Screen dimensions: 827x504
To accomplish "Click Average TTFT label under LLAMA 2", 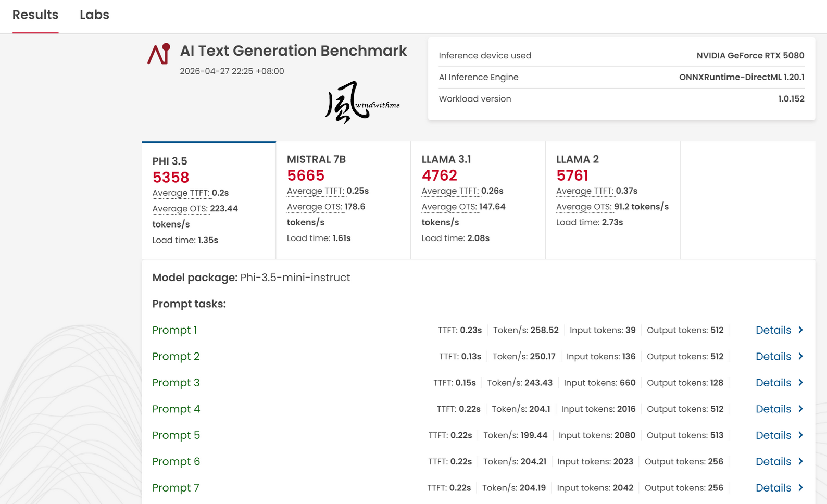I will [x=585, y=191].
